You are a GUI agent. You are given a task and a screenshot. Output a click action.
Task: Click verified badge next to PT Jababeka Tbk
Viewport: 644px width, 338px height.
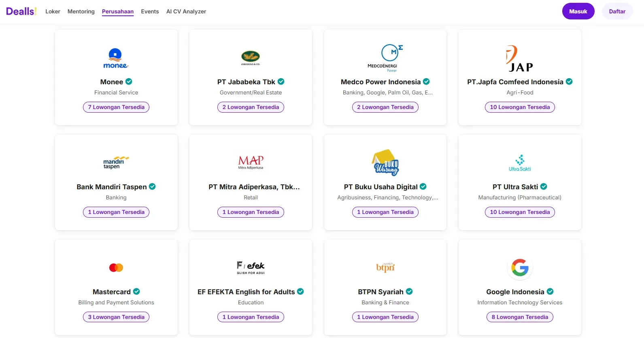click(281, 81)
